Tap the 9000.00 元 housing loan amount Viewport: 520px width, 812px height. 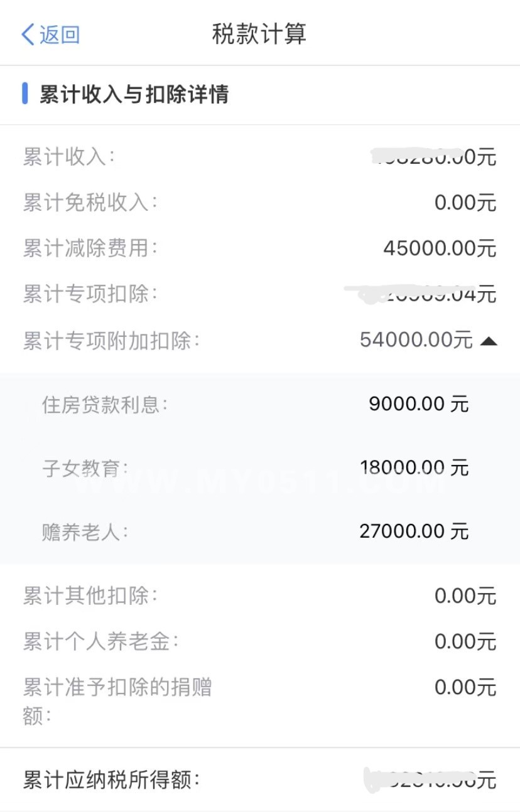[418, 404]
